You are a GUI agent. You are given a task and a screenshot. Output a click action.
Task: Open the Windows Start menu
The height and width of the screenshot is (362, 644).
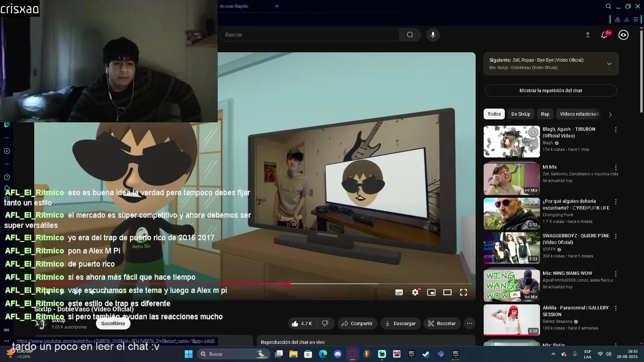(x=189, y=354)
